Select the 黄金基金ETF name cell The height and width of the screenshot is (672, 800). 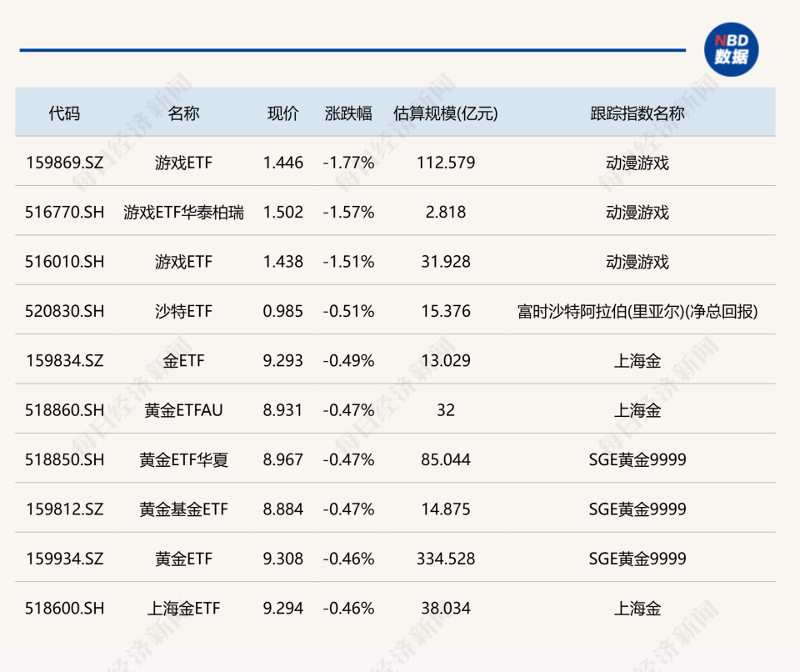point(183,509)
